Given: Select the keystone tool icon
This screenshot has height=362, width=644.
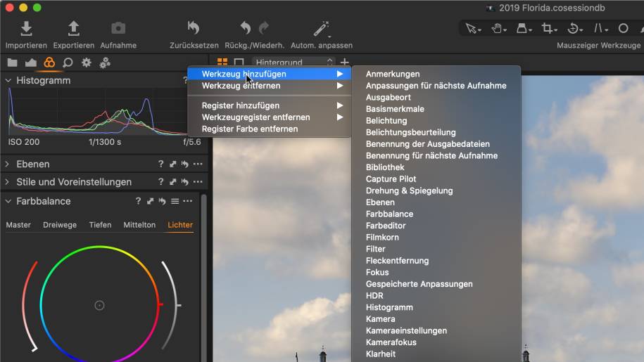Looking at the screenshot, I should coord(600,28).
